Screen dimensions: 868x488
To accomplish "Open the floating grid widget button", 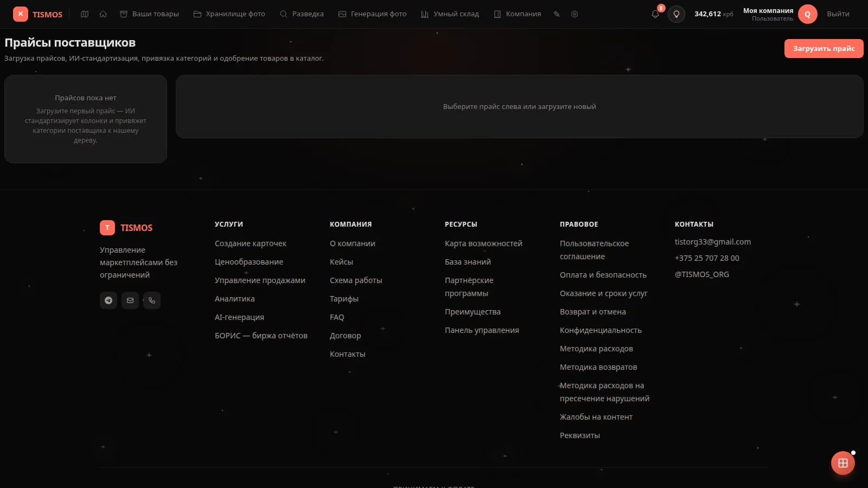I will (843, 463).
